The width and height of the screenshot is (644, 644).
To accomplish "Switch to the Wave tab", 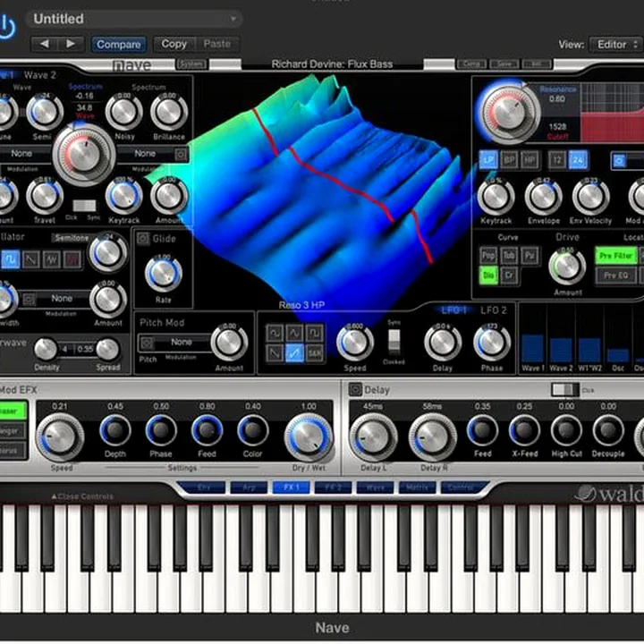I will [x=375, y=487].
